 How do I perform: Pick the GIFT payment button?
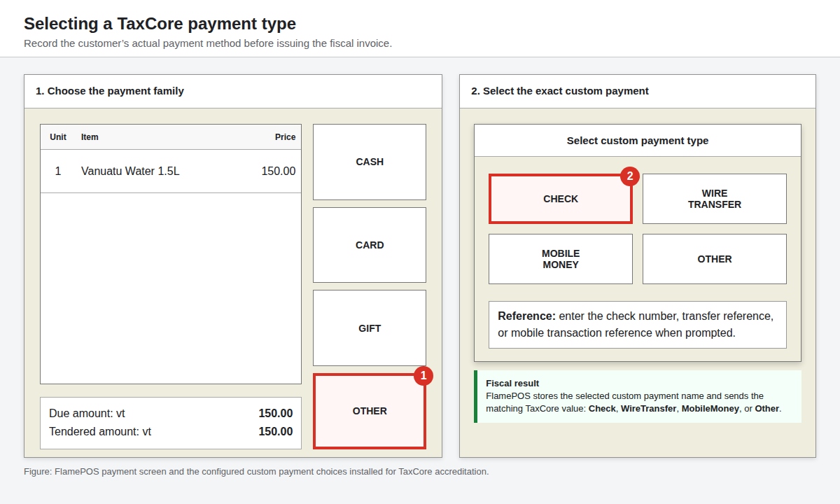(370, 328)
